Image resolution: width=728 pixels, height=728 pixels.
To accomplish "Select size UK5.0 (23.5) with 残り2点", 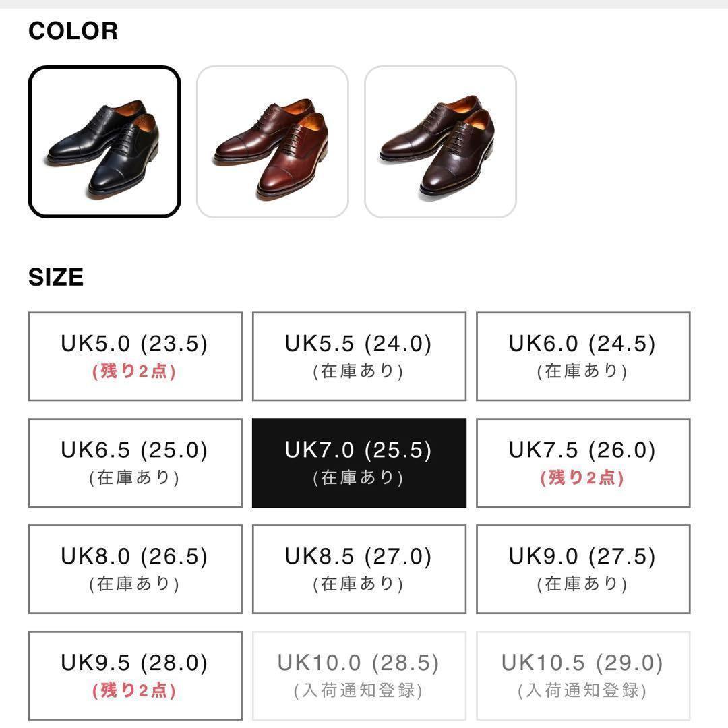I will click(134, 356).
